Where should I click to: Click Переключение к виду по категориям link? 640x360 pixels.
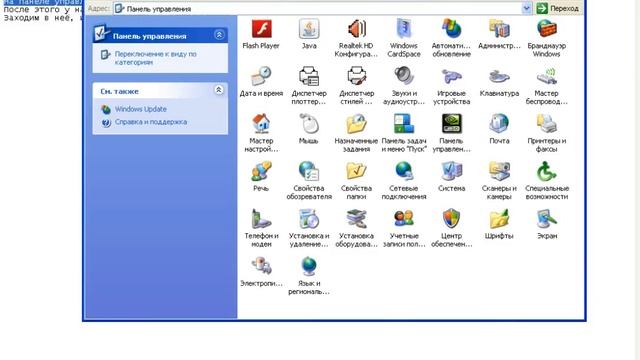(156, 58)
